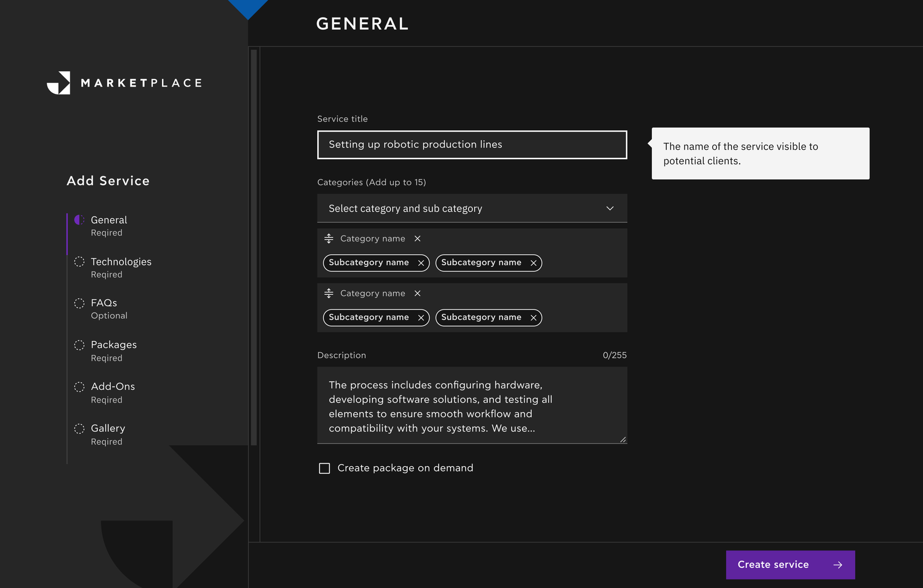This screenshot has height=588, width=923.
Task: Click the Service title input field
Action: 472,145
